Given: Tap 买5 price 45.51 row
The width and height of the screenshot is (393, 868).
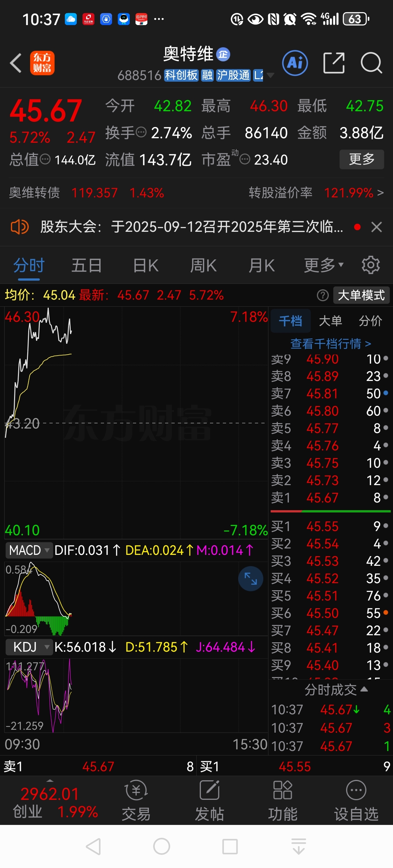Looking at the screenshot, I should [330, 596].
